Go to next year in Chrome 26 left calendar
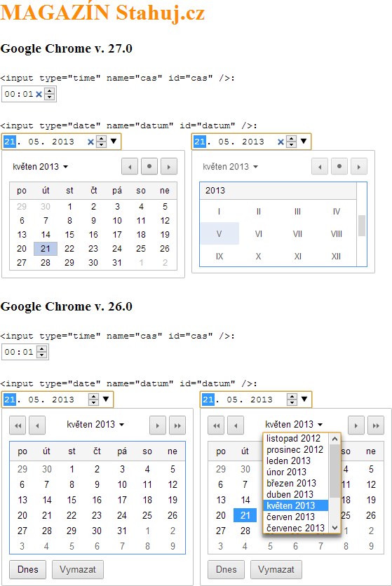Screen dimensions: 392x586 (177, 425)
